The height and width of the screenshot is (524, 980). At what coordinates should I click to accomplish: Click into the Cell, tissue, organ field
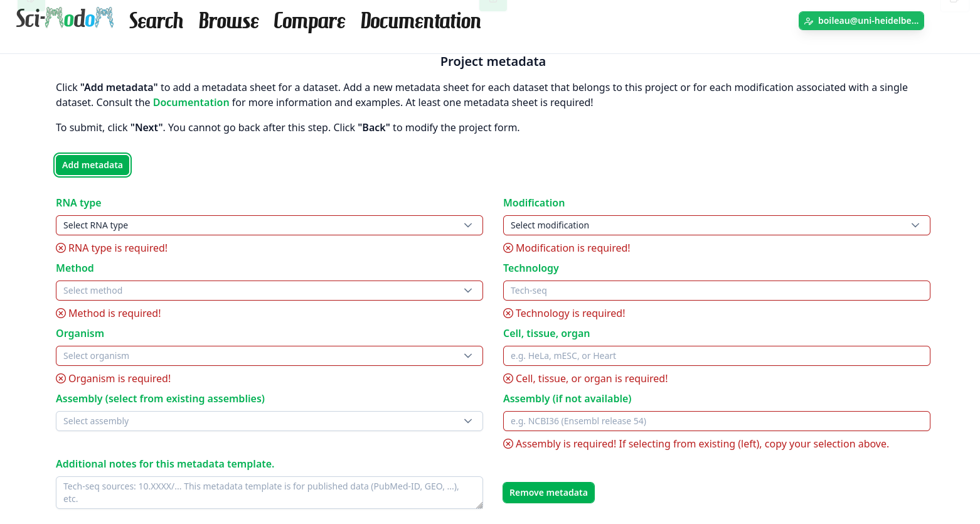tap(716, 356)
